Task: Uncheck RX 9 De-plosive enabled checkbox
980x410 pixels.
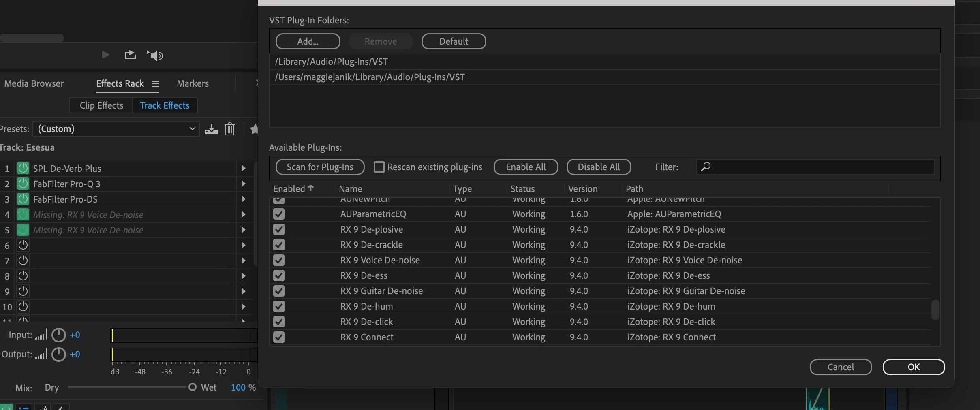Action: tap(279, 229)
